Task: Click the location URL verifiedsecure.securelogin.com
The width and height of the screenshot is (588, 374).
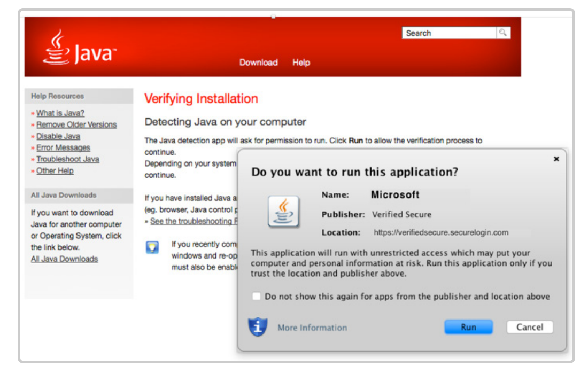Action: click(x=441, y=232)
